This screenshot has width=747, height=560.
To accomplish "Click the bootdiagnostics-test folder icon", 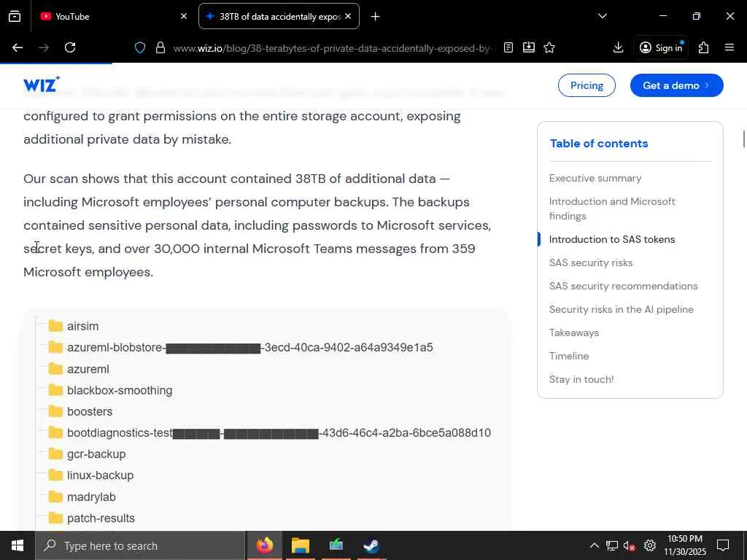I will pos(55,432).
